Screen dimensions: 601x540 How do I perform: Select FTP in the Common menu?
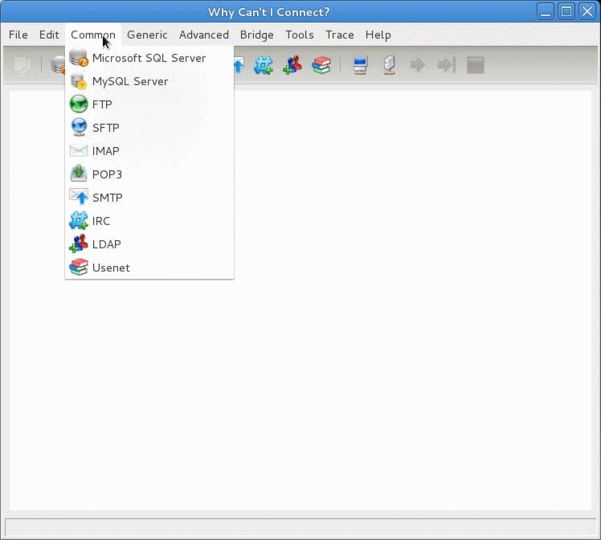(x=149, y=105)
